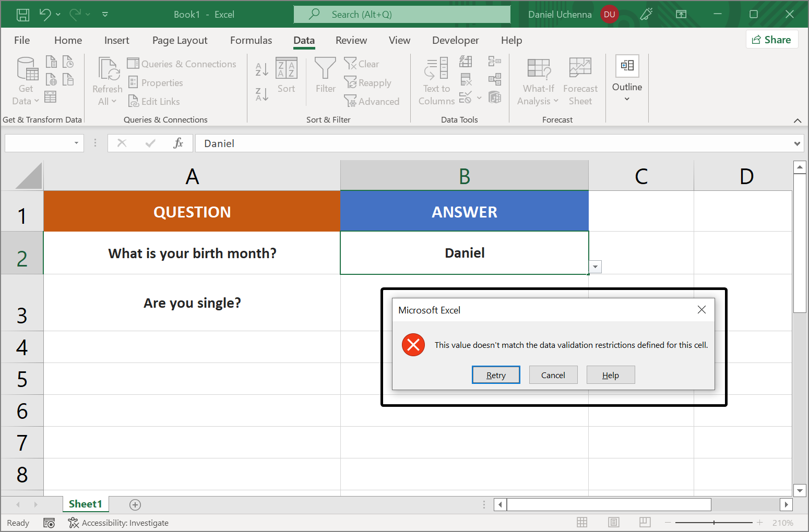Screen dimensions: 809x532
Task: Open the Name Box dropdown
Action: 75,143
